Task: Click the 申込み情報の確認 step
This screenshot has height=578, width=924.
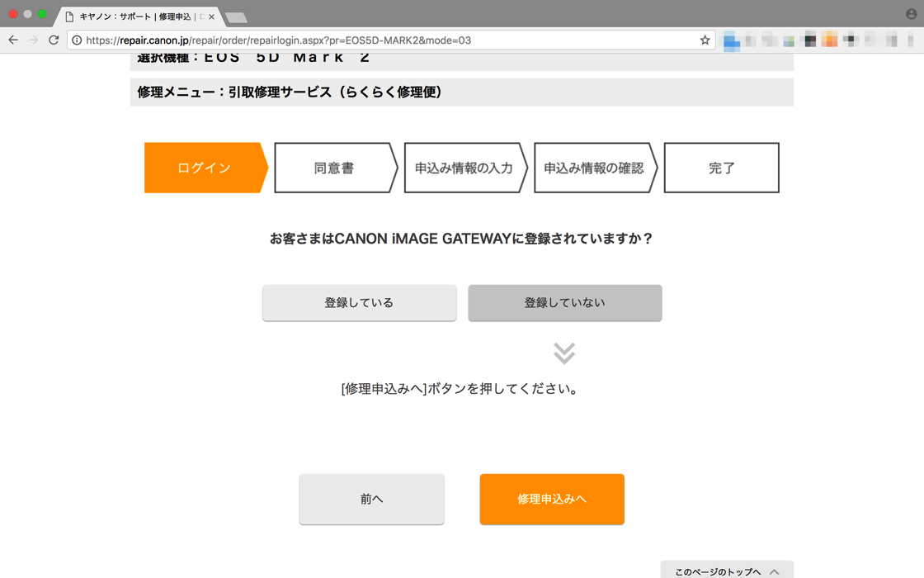Action: (593, 168)
